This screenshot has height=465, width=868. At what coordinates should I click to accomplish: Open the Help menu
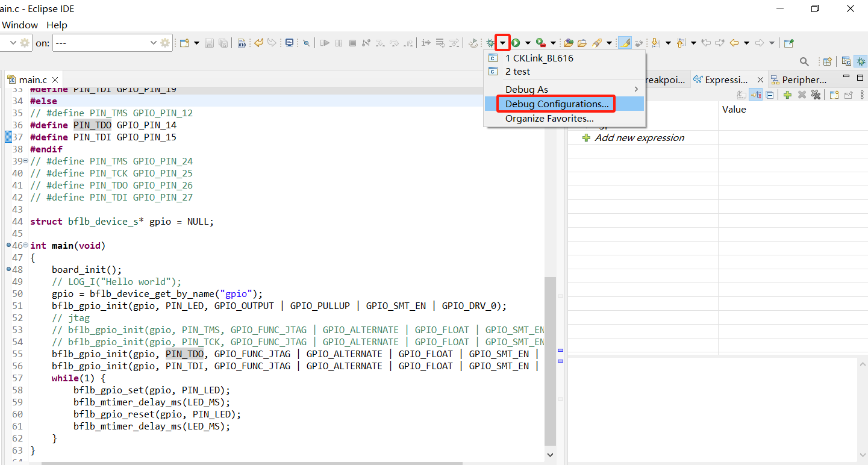[57, 25]
